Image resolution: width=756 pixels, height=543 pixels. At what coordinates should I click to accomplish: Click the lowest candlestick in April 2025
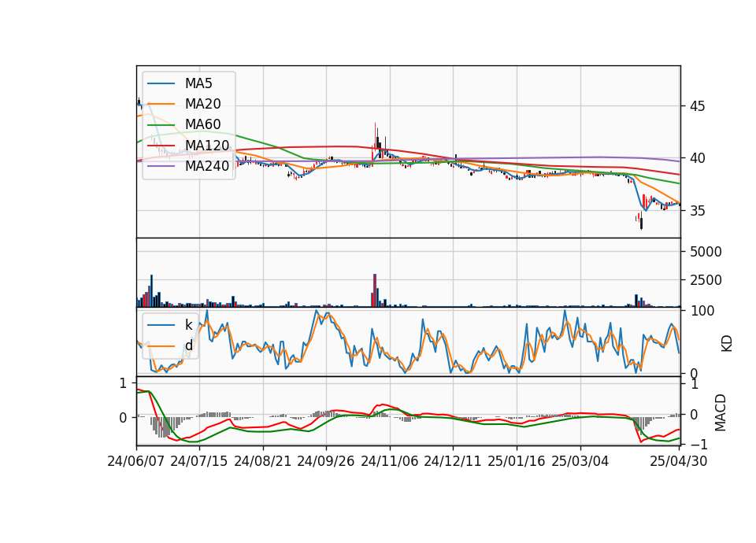click(x=641, y=221)
